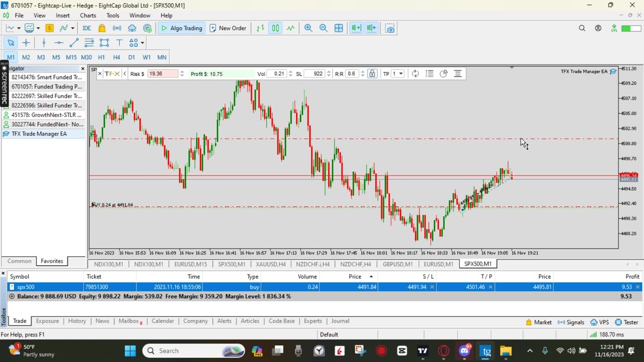
Task: Select the trendline drawing tool
Action: pos(74,43)
